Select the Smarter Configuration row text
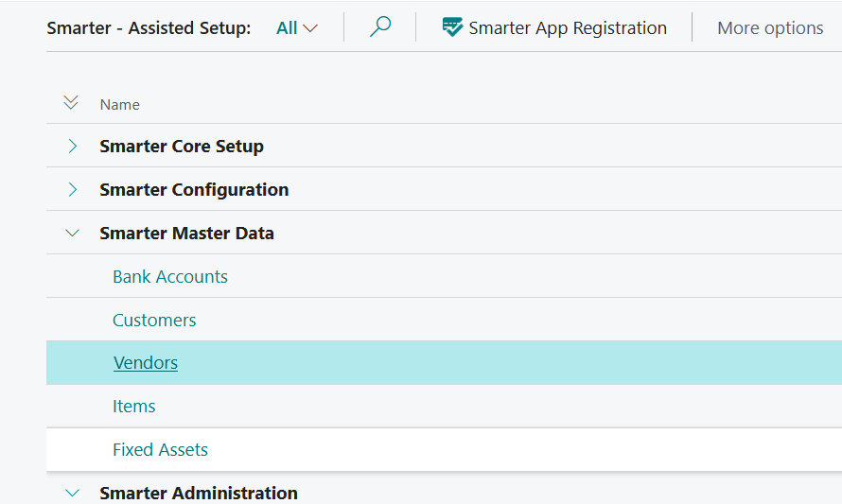The image size is (842, 504). (x=194, y=189)
